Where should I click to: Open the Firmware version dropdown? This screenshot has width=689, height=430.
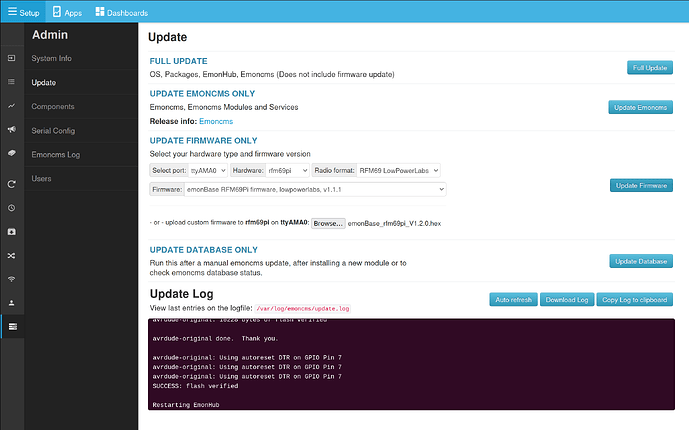(x=315, y=190)
